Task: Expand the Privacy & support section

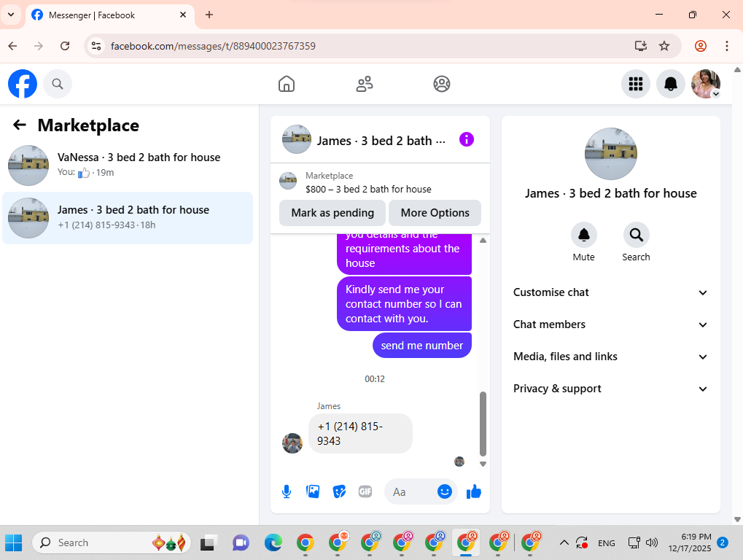Action: click(x=610, y=389)
